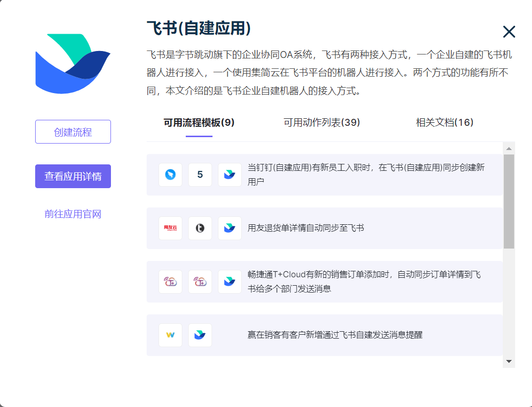532x407 pixels.
Task: Click Feishu icon in DingTalk onboarding template
Action: 230,175
